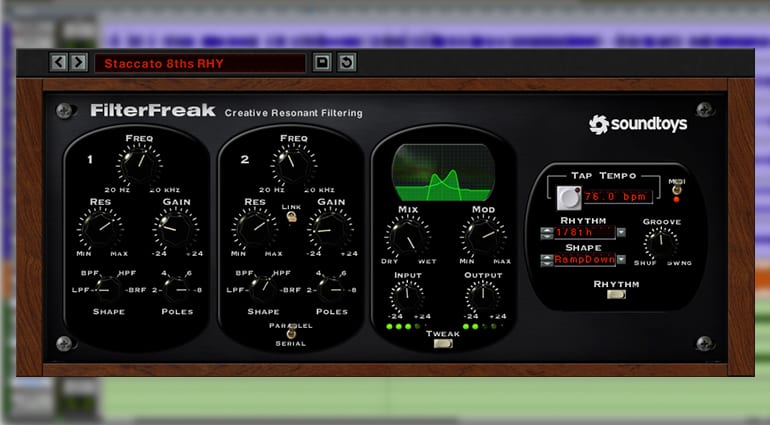
Task: Open the Staccato 8ths RHY preset field
Action: click(x=200, y=63)
